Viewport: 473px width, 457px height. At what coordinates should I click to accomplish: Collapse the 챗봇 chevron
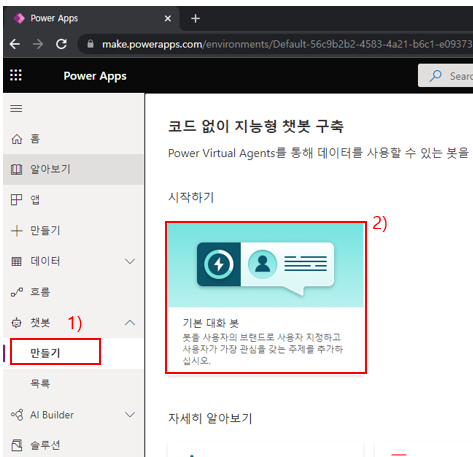pos(130,323)
